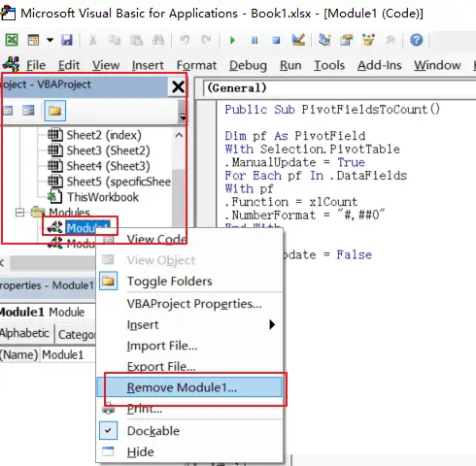This screenshot has width=476, height=466.
Task: Click the View Microsoft Excel toolbar icon
Action: 12,40
